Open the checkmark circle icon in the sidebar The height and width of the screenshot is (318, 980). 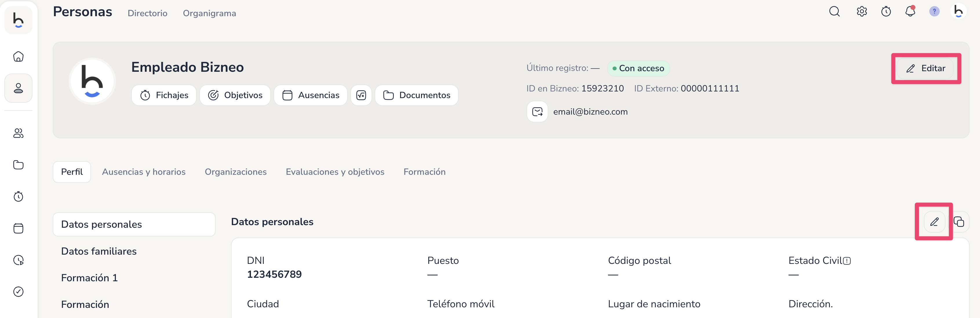(x=18, y=291)
